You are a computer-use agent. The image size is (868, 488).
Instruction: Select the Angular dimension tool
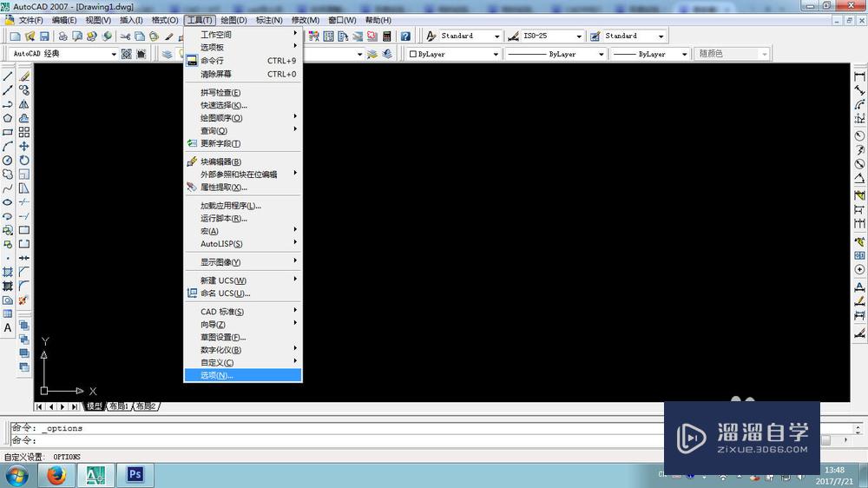(x=859, y=178)
